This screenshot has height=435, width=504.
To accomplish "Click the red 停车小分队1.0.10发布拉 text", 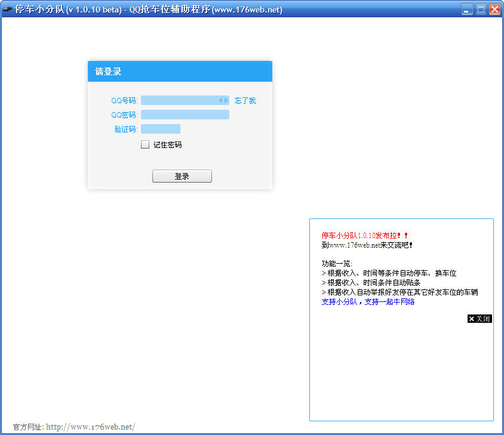I will 364,236.
